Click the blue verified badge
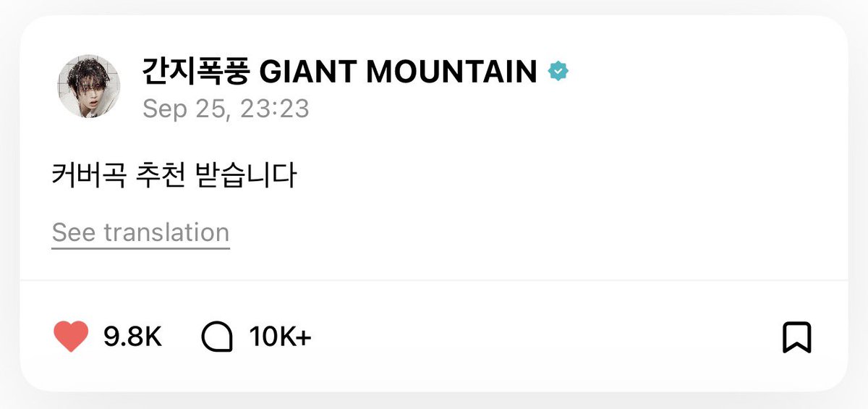Viewport: 868px width, 409px height. pyautogui.click(x=558, y=72)
